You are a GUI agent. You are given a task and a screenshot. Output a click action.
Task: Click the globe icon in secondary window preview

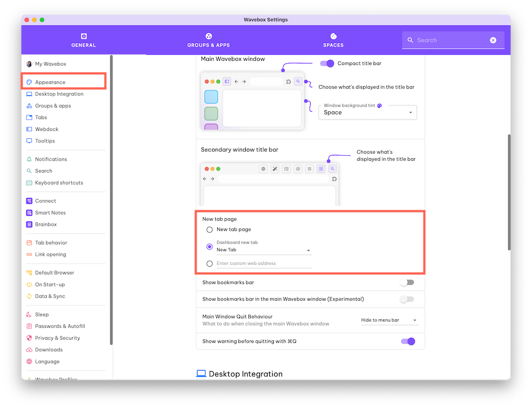(x=263, y=169)
